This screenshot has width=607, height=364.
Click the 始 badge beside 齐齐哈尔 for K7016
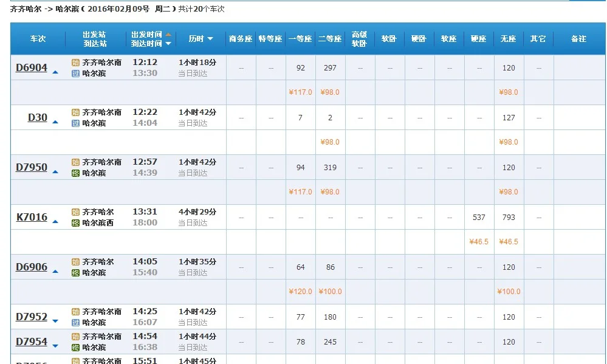tap(77, 211)
